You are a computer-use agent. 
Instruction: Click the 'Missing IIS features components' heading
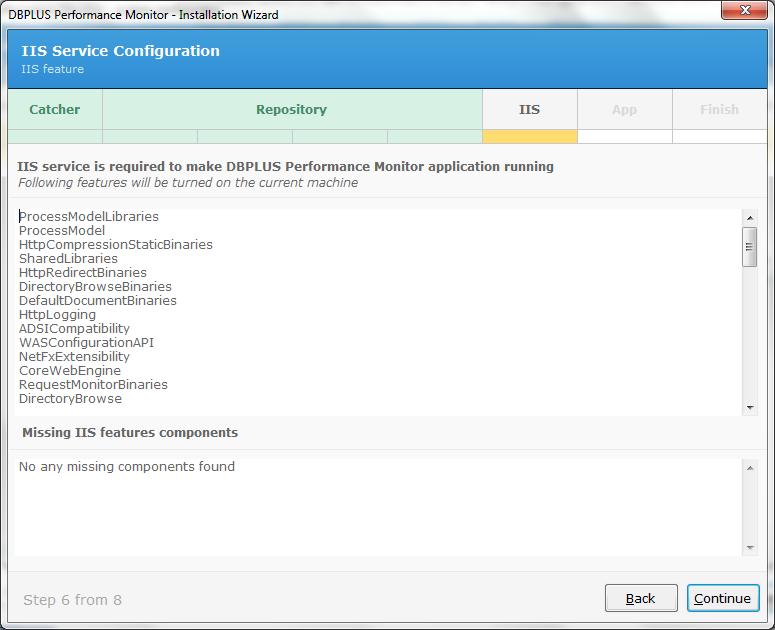pyautogui.click(x=130, y=432)
